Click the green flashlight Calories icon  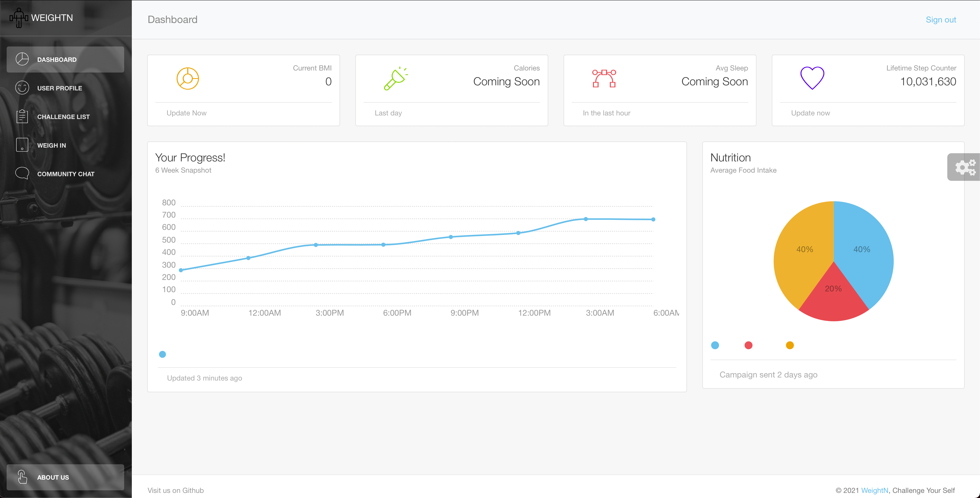(395, 78)
